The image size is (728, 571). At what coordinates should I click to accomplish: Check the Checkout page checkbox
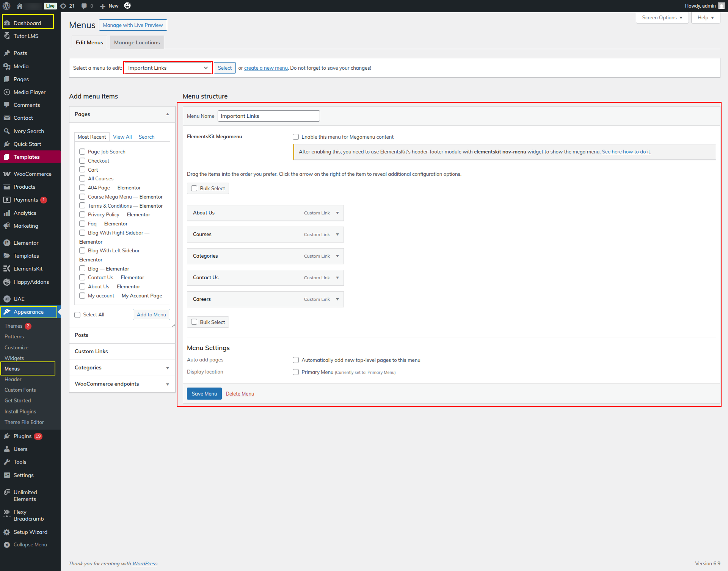point(82,161)
